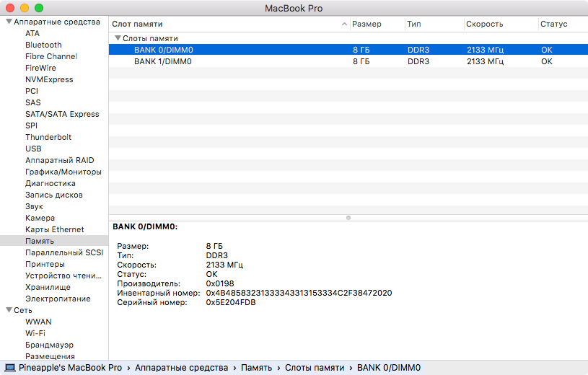This screenshot has height=375, width=588.
Task: Open NVMExpress sidebar entry
Action: tap(49, 79)
